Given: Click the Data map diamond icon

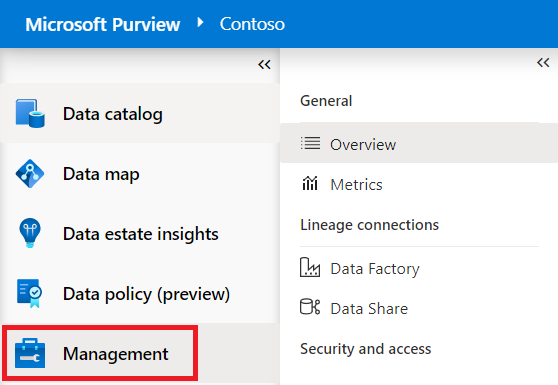Looking at the screenshot, I should (x=30, y=174).
